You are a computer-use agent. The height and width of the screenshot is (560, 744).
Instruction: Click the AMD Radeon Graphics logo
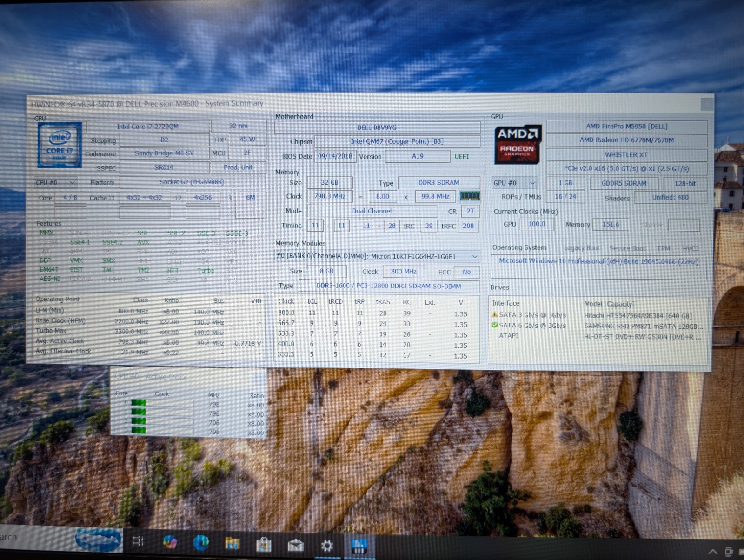coord(518,145)
